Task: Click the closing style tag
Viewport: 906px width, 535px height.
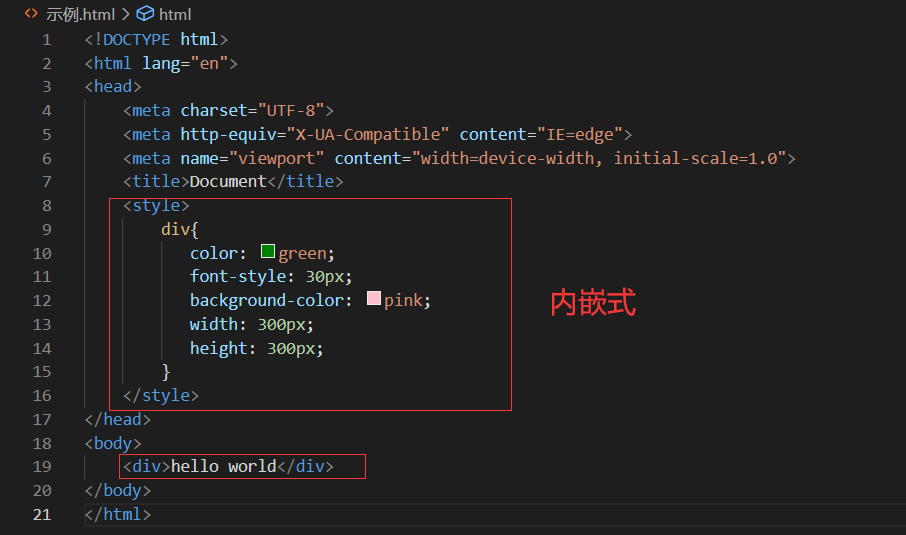Action: click(x=161, y=395)
